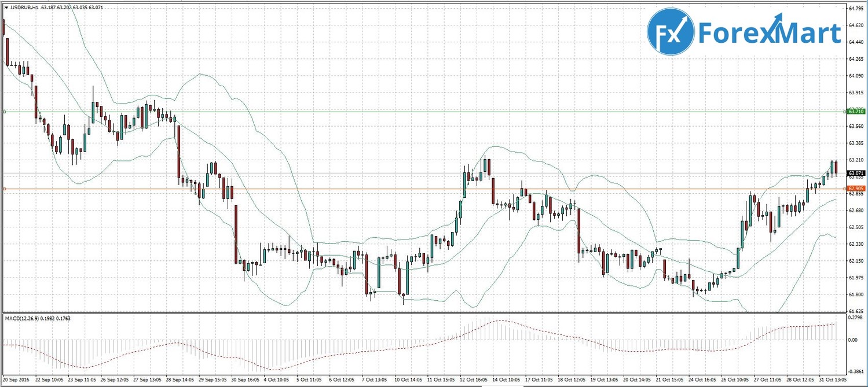Grab the green line's left anchor handle

click(3, 112)
